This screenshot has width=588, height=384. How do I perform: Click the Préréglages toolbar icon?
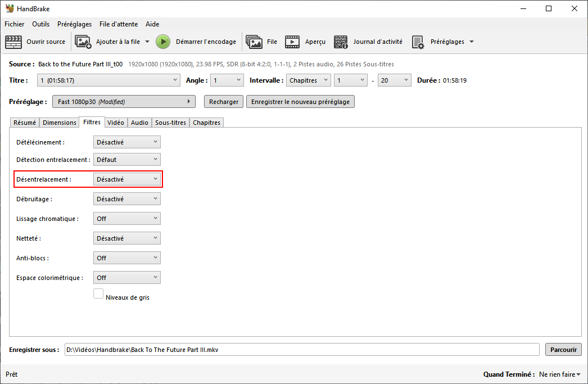(x=418, y=42)
